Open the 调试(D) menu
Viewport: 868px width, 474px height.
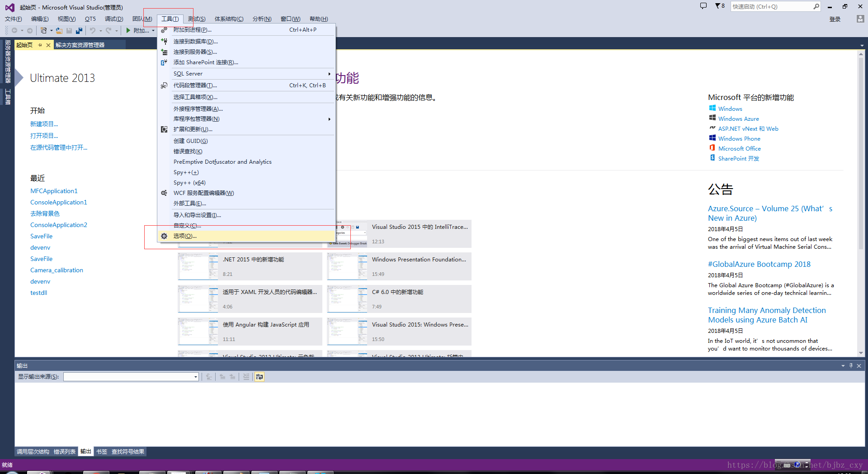point(114,19)
